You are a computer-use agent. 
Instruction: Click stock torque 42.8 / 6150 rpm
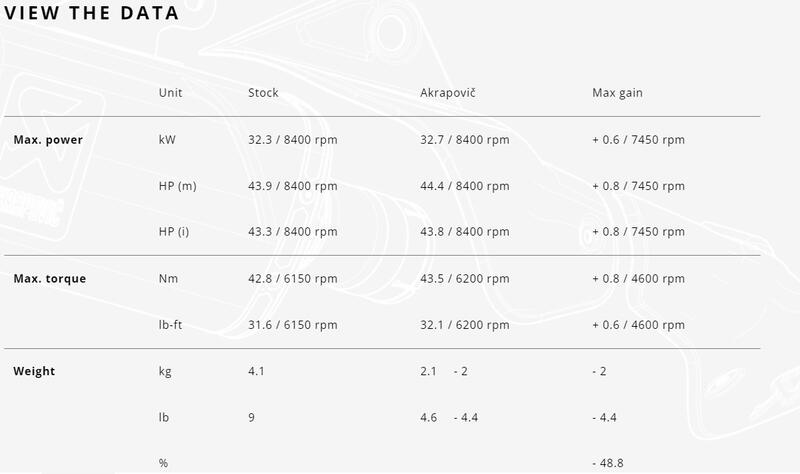click(292, 279)
